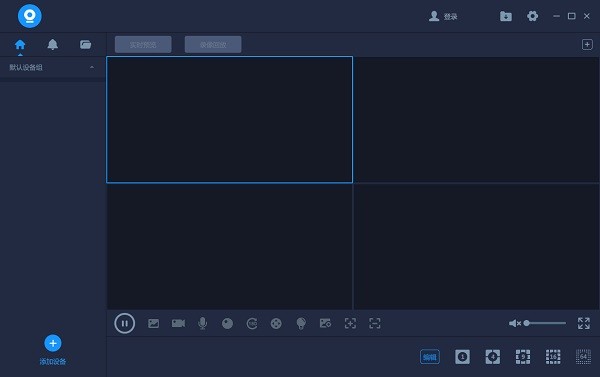The image size is (600, 377).
Task: Pause all video playback
Action: (x=124, y=323)
